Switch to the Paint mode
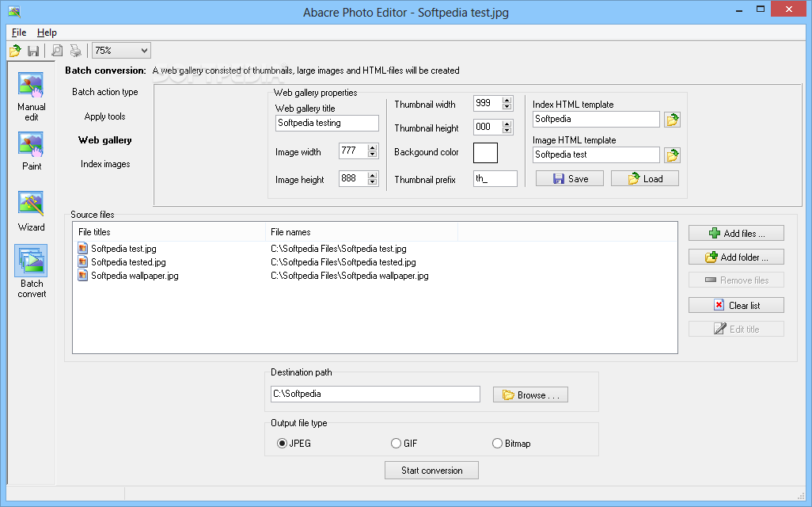Screen dimensions: 812x507 [31, 151]
